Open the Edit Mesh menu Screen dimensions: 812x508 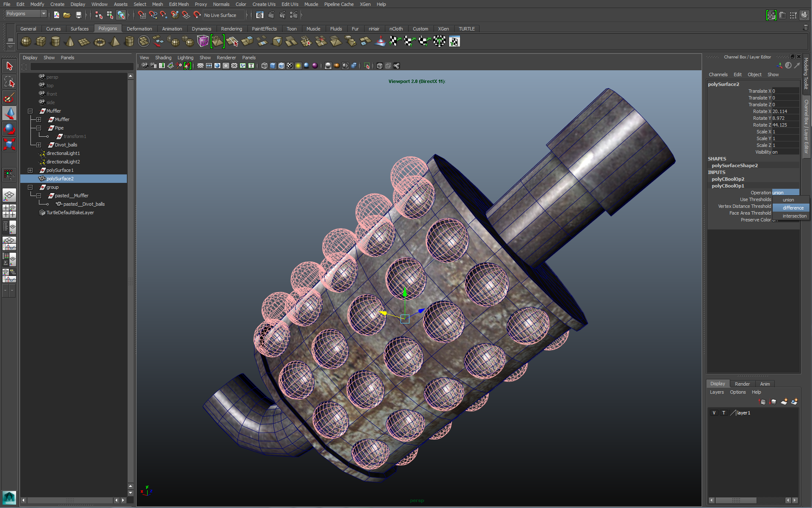click(x=178, y=4)
